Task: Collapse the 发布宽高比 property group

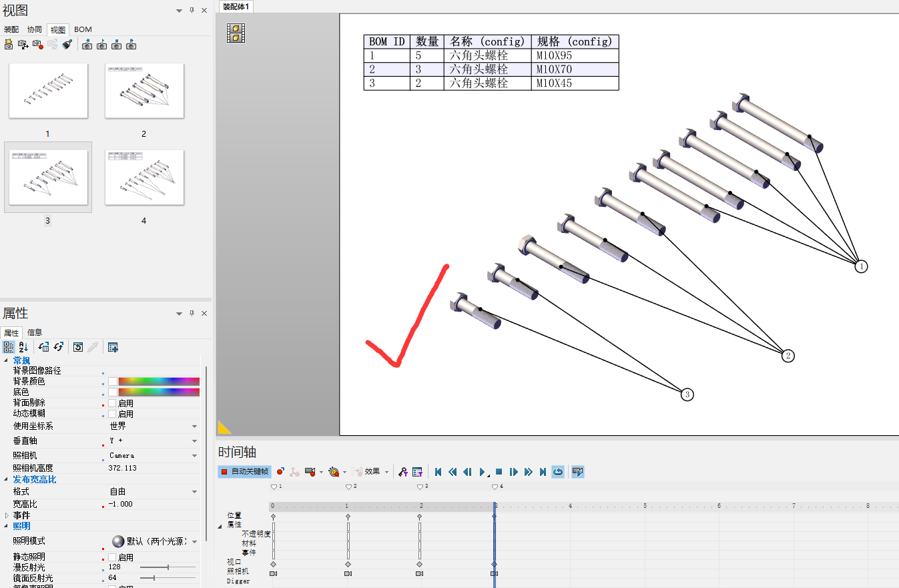Action: click(7, 479)
